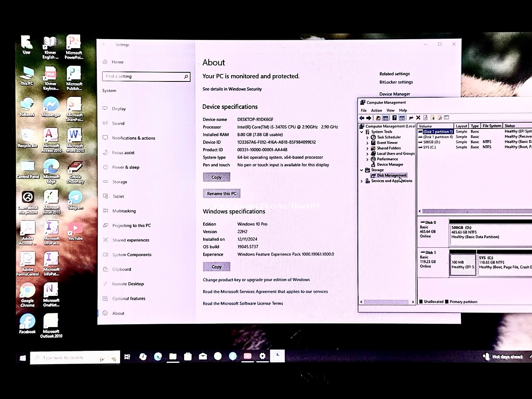The height and width of the screenshot is (399, 532).
Task: Click Forward arrow in Computer Management toolbar
Action: pos(369,118)
